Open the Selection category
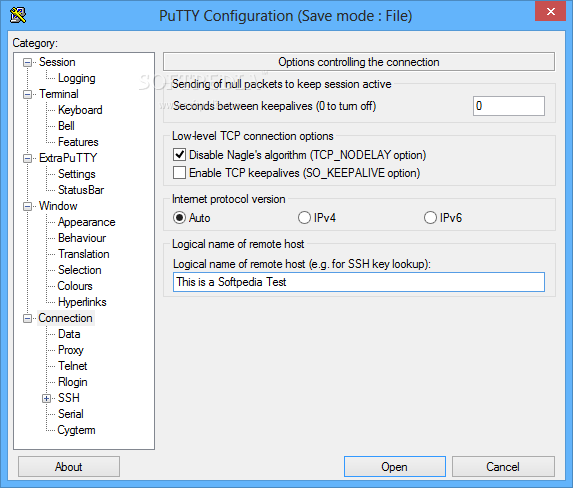Image resolution: width=573 pixels, height=488 pixels. 80,270
